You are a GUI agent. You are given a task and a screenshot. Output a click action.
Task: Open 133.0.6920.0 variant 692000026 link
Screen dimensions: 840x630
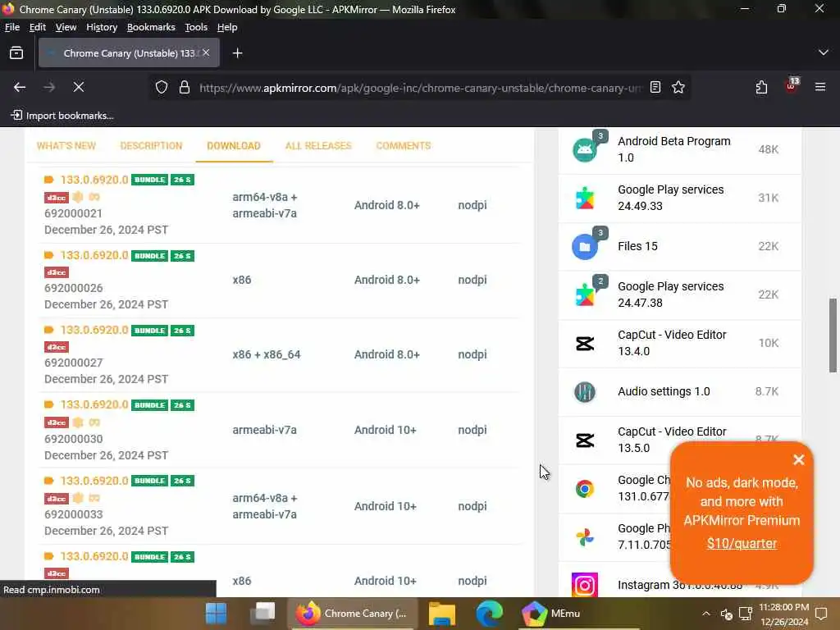coord(94,256)
